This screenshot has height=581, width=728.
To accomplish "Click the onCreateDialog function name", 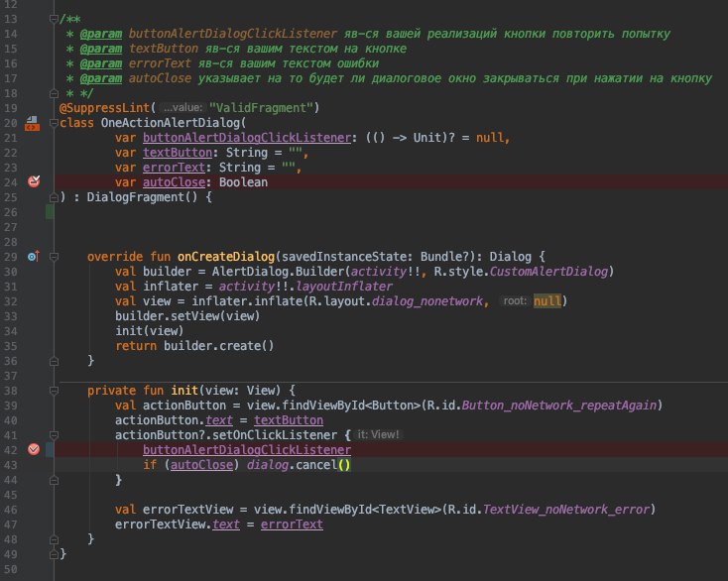I will 226,257.
